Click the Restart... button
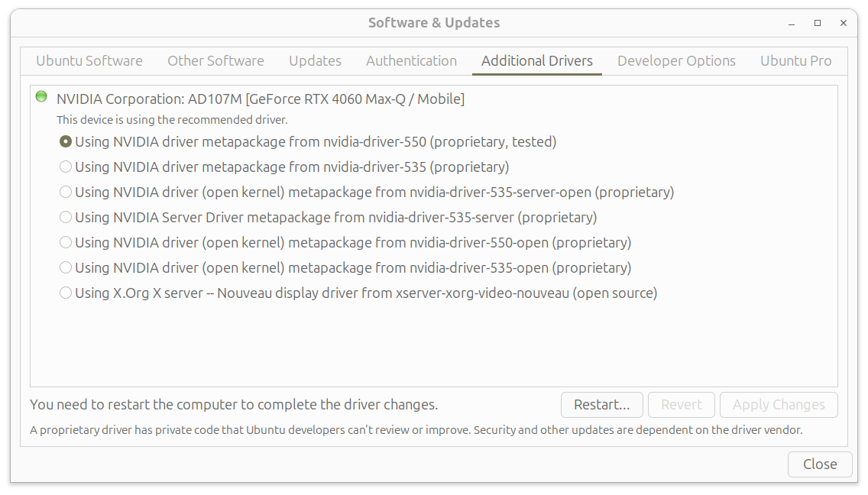868x495 pixels. tap(601, 405)
